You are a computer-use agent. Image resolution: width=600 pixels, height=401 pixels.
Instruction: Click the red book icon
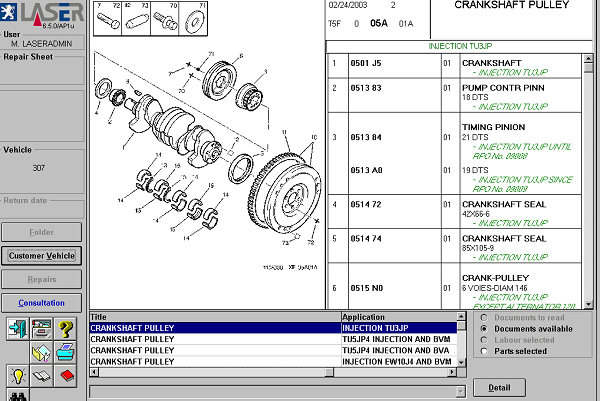pos(65,376)
